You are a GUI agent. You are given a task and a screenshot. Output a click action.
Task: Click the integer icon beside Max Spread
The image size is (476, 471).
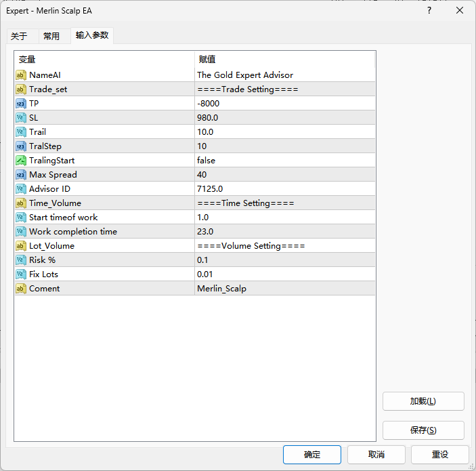click(21, 175)
